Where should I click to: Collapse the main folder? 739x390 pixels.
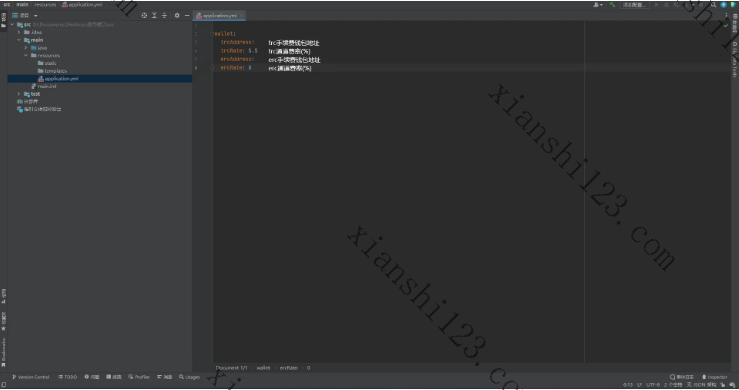[19, 40]
